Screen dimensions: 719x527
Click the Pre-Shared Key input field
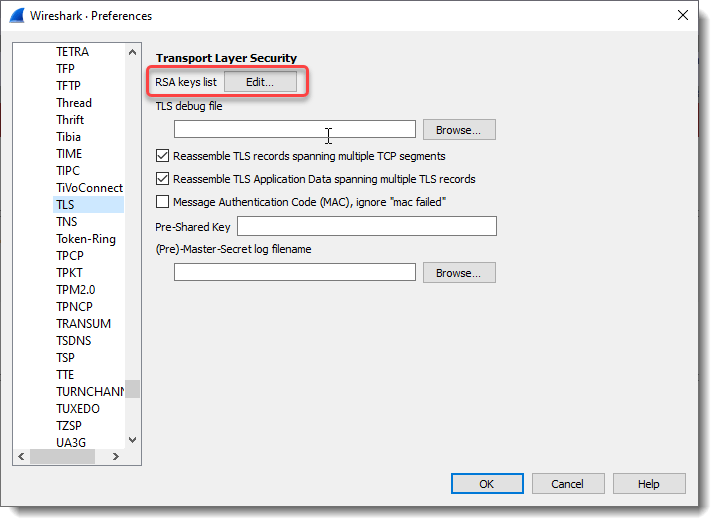click(366, 227)
